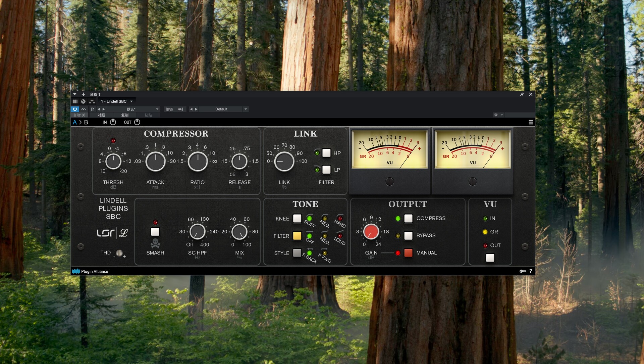Click the red GAIN knob
Image resolution: width=644 pixels, height=364 pixels.
[371, 231]
